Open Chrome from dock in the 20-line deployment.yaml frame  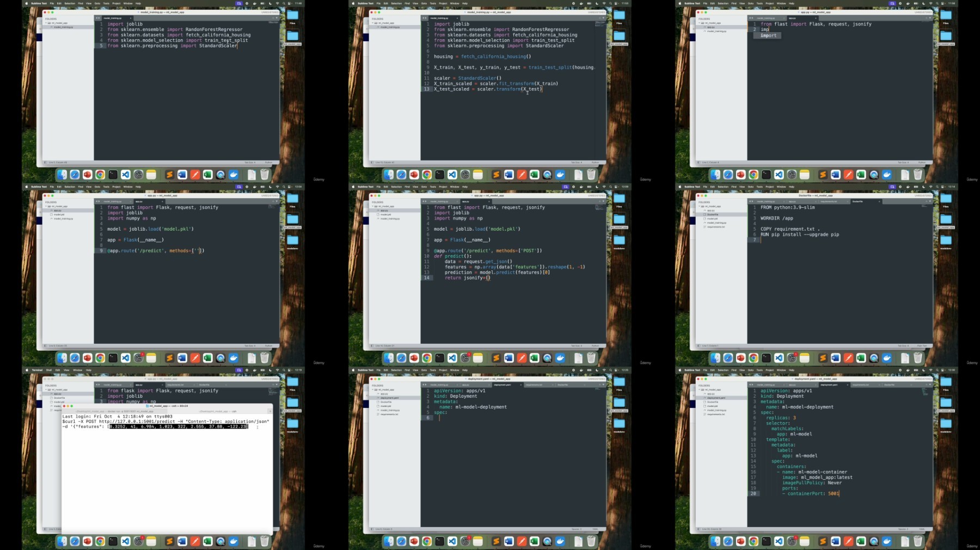[x=754, y=541]
